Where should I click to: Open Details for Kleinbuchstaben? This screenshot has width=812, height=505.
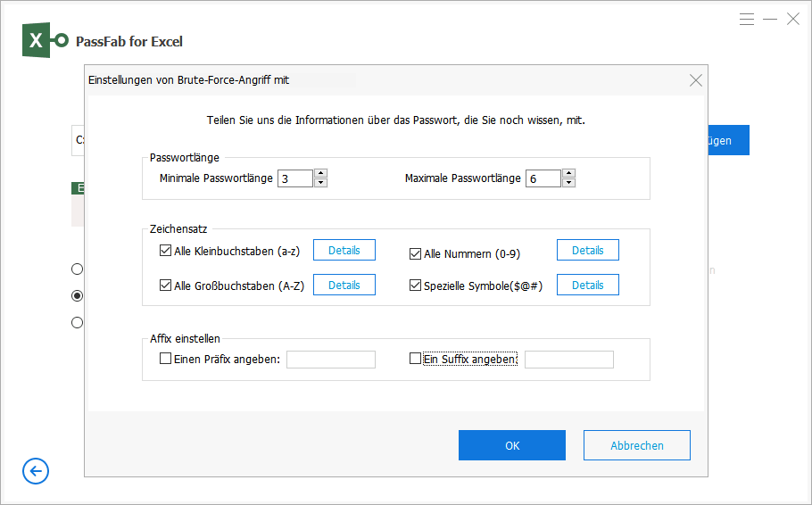tap(344, 250)
